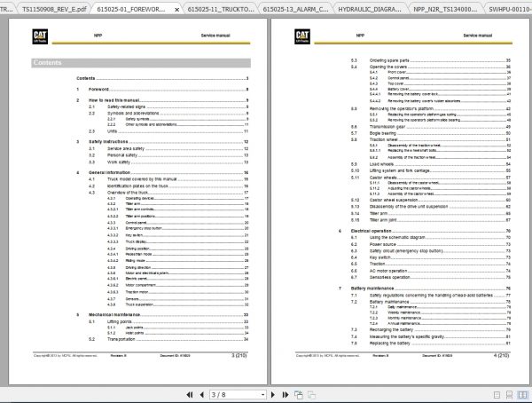Open entry 5.3 Ordering spare parts
The height and width of the screenshot is (403, 532).
tap(431, 60)
